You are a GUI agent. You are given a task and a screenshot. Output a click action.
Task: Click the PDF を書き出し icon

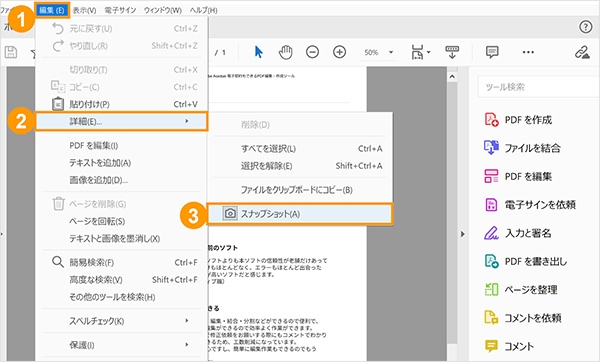pyautogui.click(x=491, y=261)
